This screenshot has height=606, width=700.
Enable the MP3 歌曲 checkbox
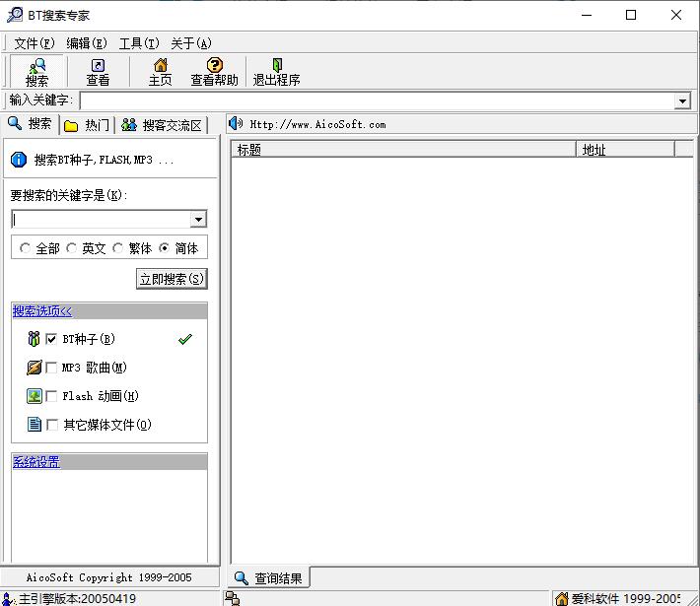pyautogui.click(x=51, y=368)
